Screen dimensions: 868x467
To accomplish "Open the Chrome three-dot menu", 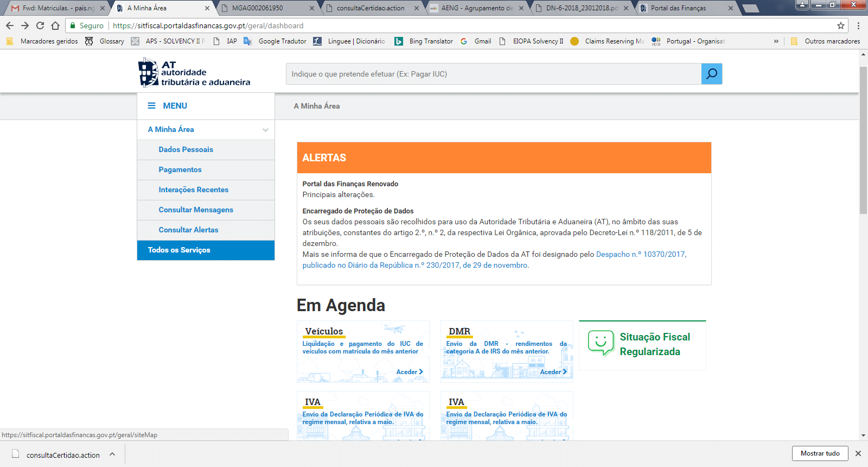I will pyautogui.click(x=858, y=26).
